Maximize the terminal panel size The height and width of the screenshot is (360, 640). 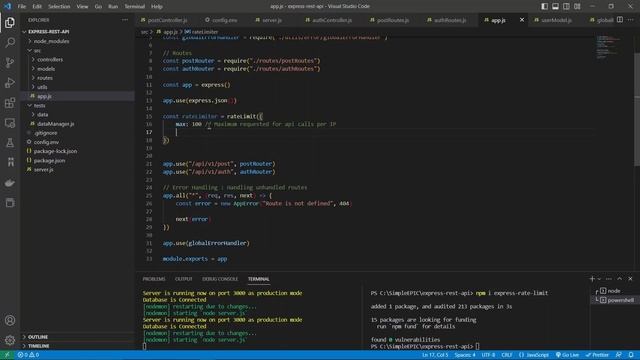[x=620, y=279]
